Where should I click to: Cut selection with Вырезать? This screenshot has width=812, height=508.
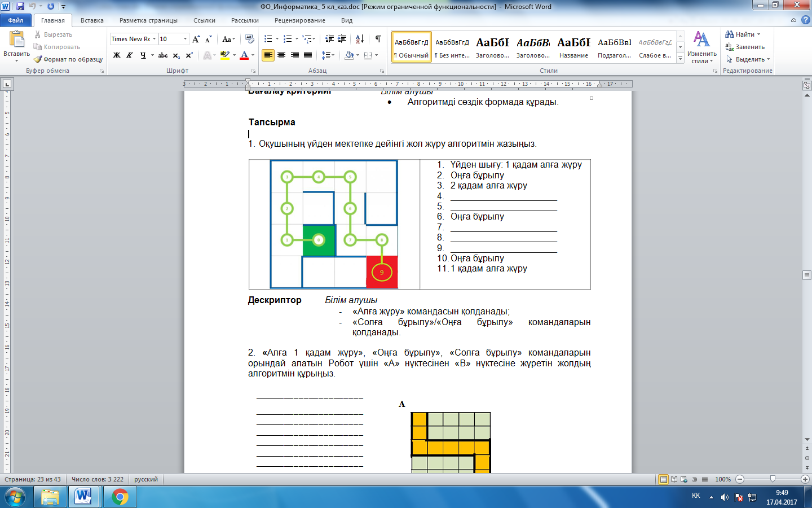53,34
